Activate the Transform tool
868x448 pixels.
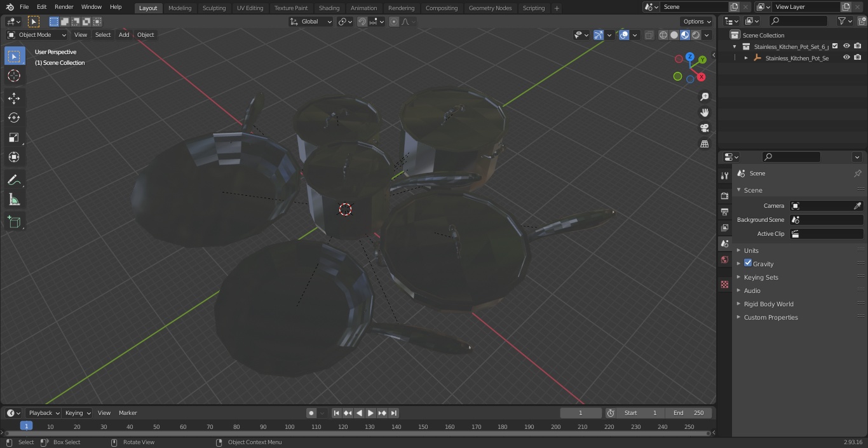pyautogui.click(x=14, y=157)
